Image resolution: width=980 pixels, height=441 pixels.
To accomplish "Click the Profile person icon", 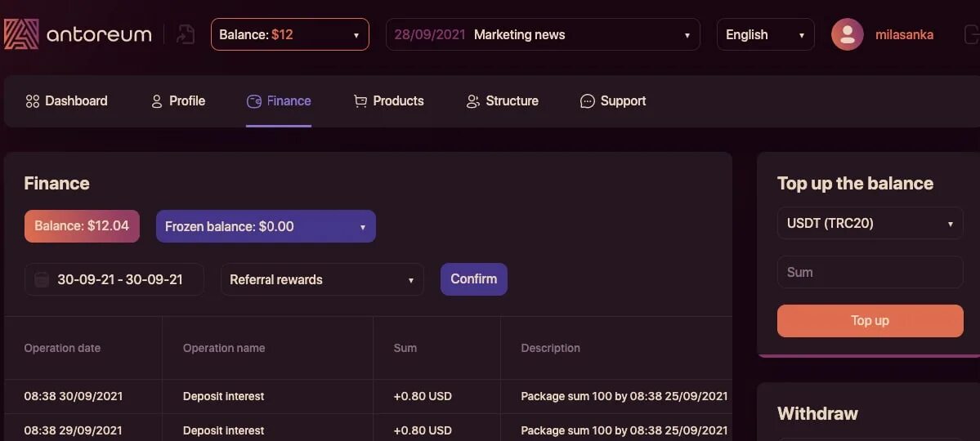I will [x=157, y=101].
